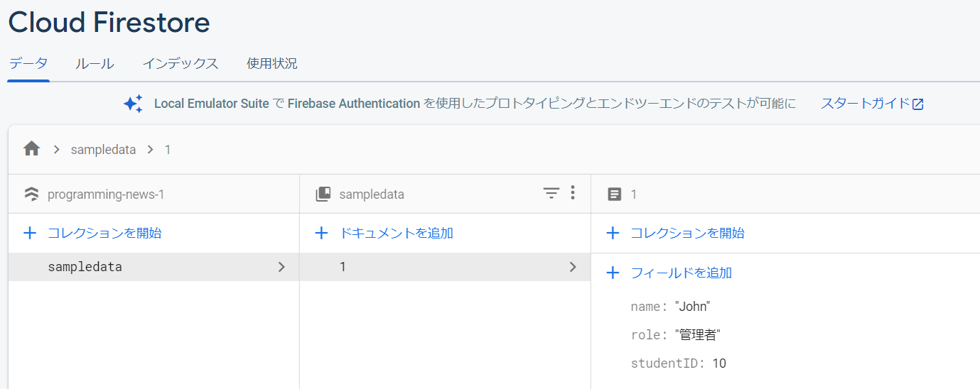Go to the 使用状況 tab
This screenshot has height=389, width=980.
click(271, 64)
